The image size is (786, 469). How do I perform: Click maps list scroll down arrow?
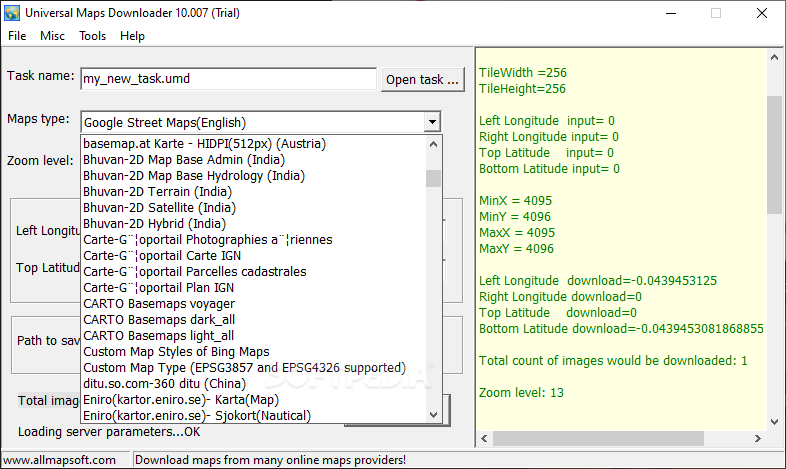pyautogui.click(x=434, y=415)
